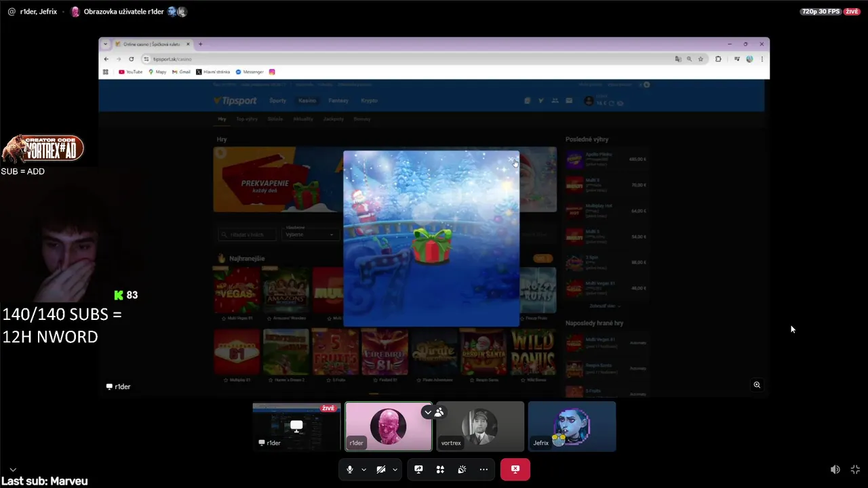
Task: Select r1der's live screen thumbnail
Action: (x=296, y=426)
